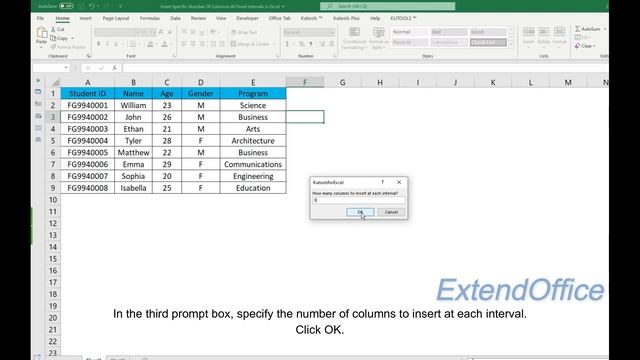640x360 pixels.
Task: Select cell containing FG9940006
Action: click(87, 164)
